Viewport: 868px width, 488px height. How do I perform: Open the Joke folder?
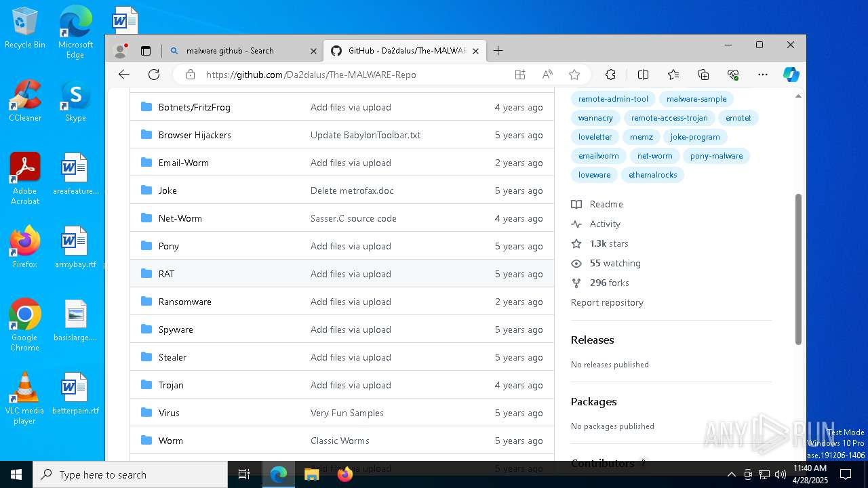(167, 190)
